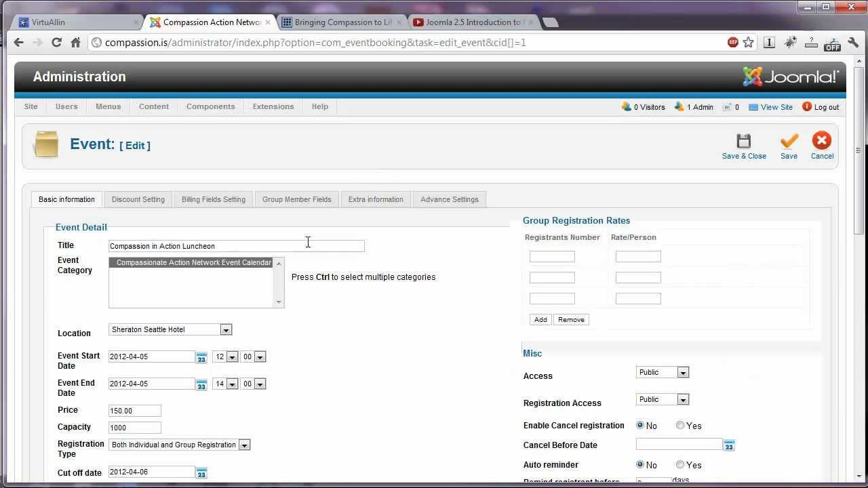Viewport: 868px width, 488px height.
Task: Open the Event Start Date hour dropdown
Action: tap(225, 357)
